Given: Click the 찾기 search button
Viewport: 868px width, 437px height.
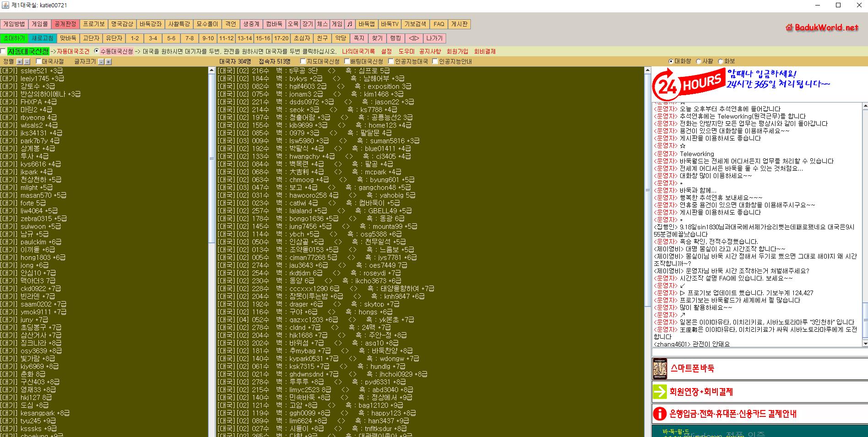Looking at the screenshot, I should point(377,38).
